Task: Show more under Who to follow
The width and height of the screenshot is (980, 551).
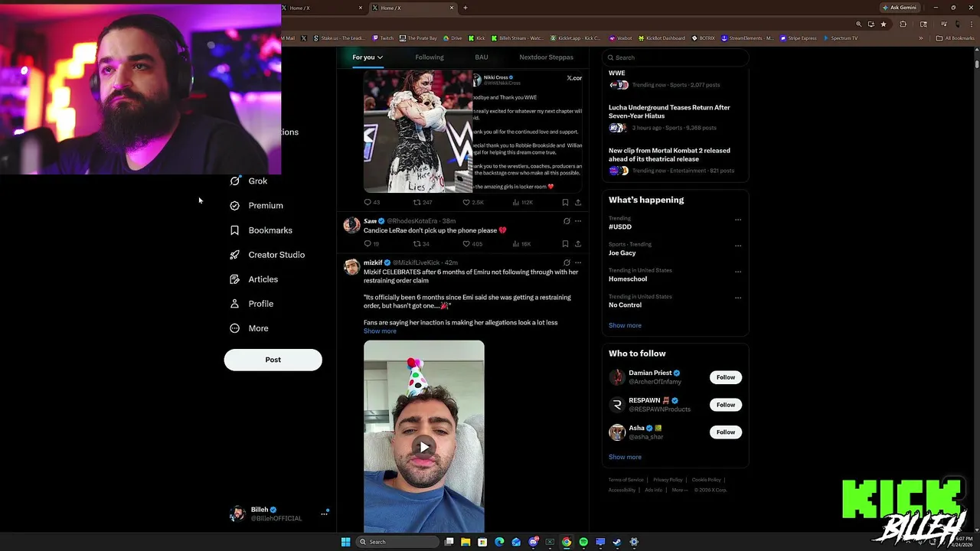Action: click(x=625, y=457)
